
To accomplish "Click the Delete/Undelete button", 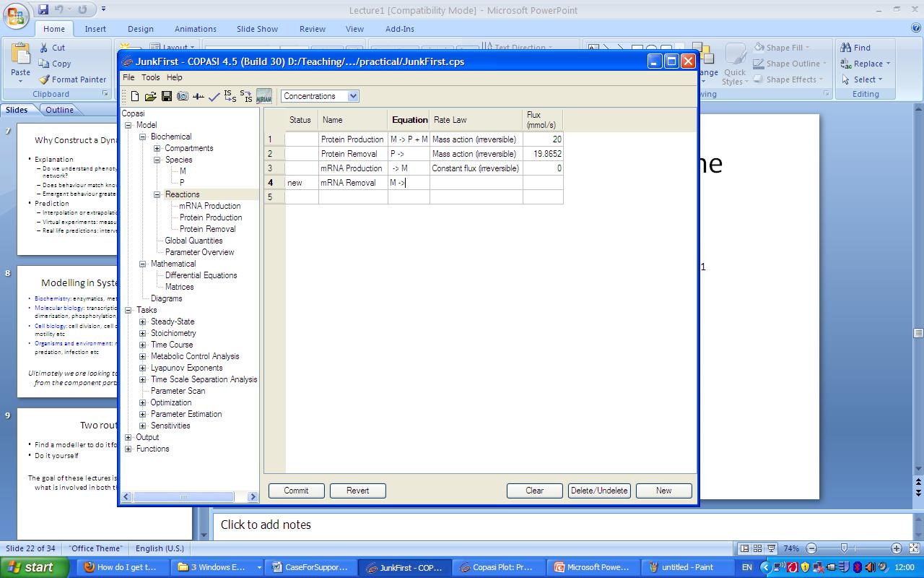I will [x=599, y=491].
